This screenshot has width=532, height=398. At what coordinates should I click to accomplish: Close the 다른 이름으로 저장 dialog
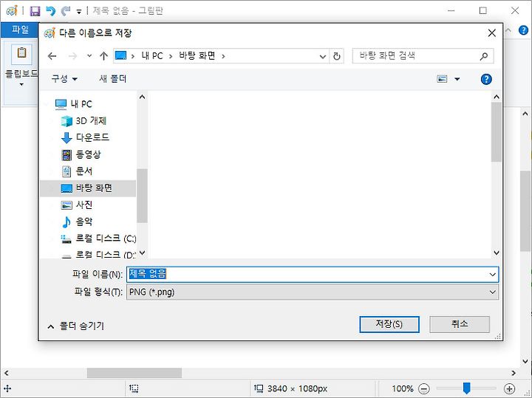[x=491, y=33]
